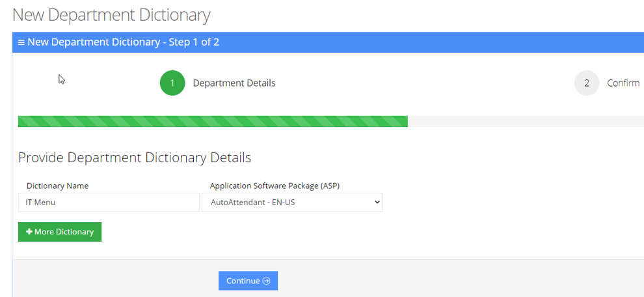
Task: Click the Provide Department Dictionary Details heading
Action: coord(135,158)
